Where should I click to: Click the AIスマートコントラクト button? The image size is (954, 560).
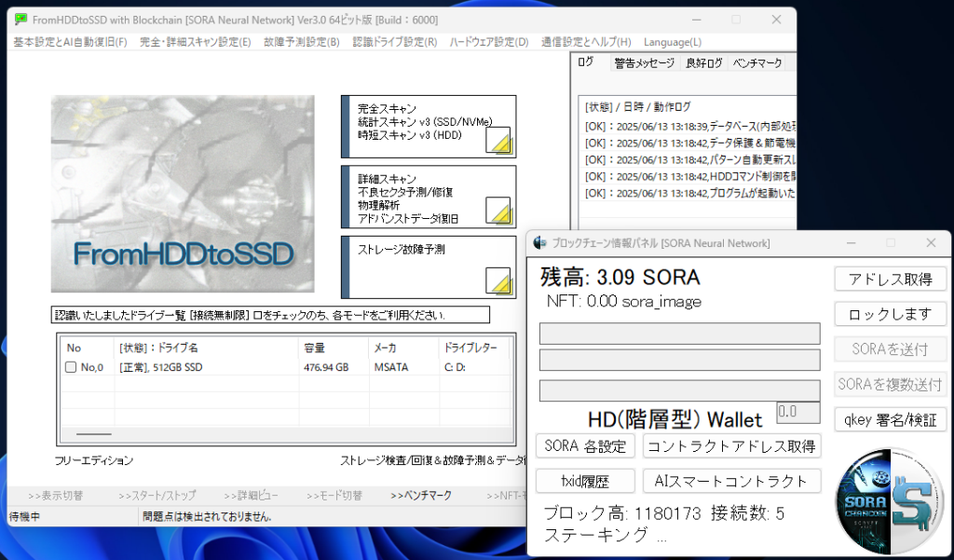click(x=731, y=481)
